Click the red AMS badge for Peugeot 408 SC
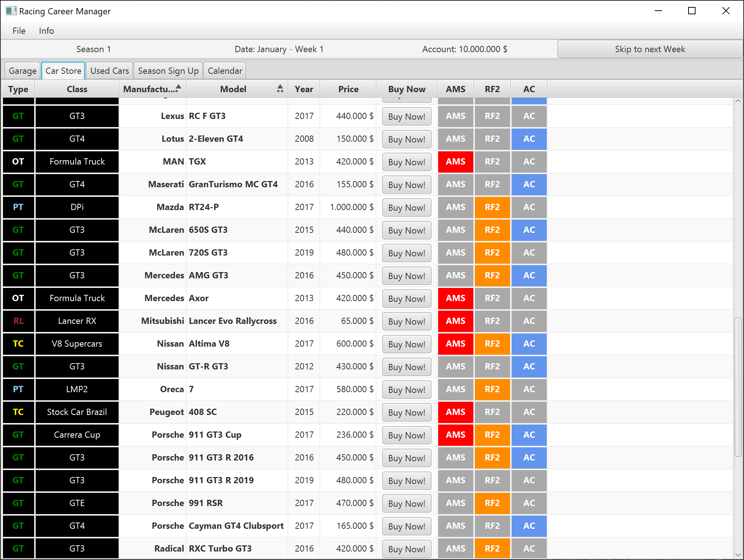Screen dimensions: 744x560 point(455,412)
